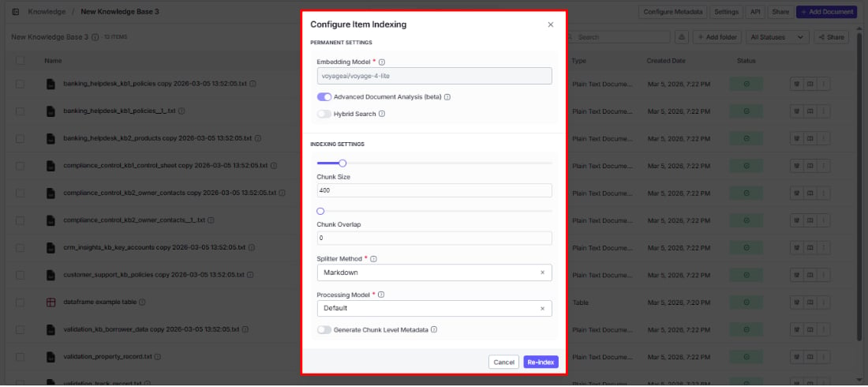Click the API button
Screen dimensions: 868x387
[754, 12]
